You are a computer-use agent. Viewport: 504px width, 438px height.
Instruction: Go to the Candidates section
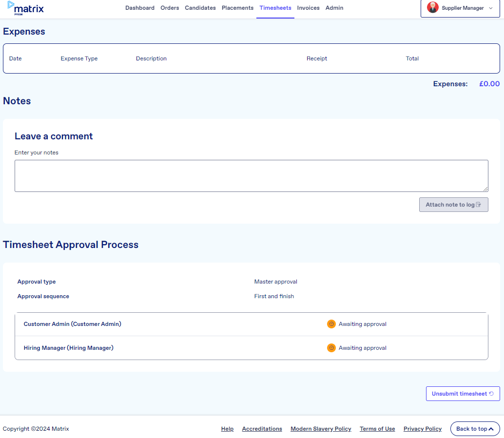pyautogui.click(x=200, y=8)
